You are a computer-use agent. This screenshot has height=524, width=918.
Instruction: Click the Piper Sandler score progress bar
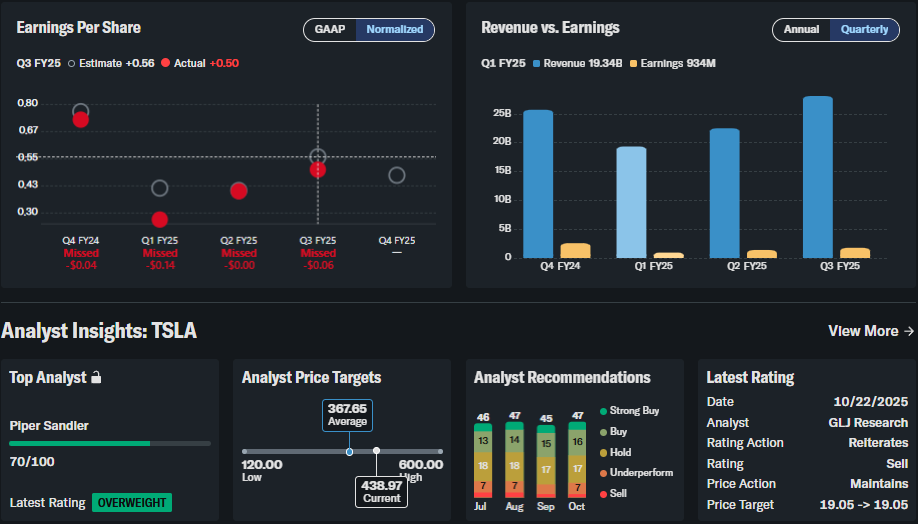(x=110, y=443)
